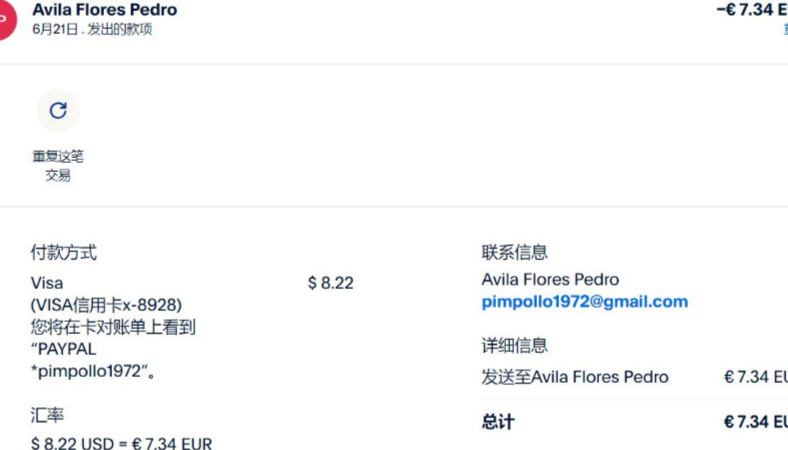Click the $ 8.22 payment amount
Viewport: 788px width, 450px height.
[x=331, y=283]
